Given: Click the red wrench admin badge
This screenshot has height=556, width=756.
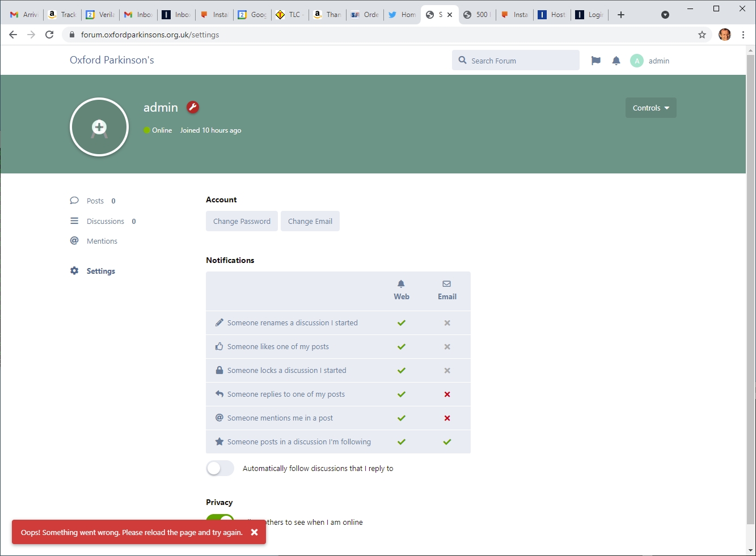Looking at the screenshot, I should (x=193, y=107).
